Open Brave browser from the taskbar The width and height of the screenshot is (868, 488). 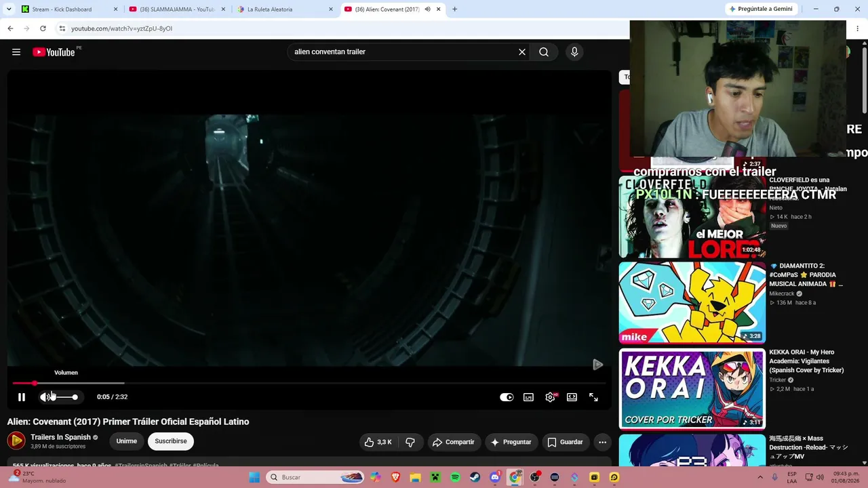pyautogui.click(x=395, y=477)
